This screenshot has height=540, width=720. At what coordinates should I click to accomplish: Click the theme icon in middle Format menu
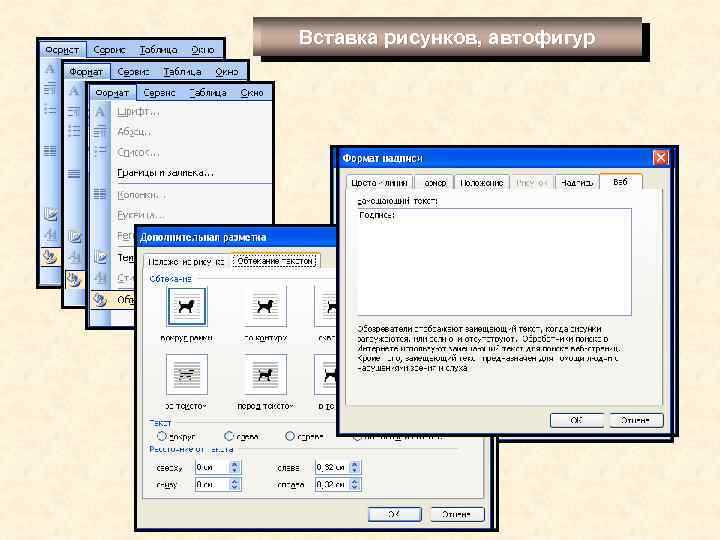coord(74,236)
